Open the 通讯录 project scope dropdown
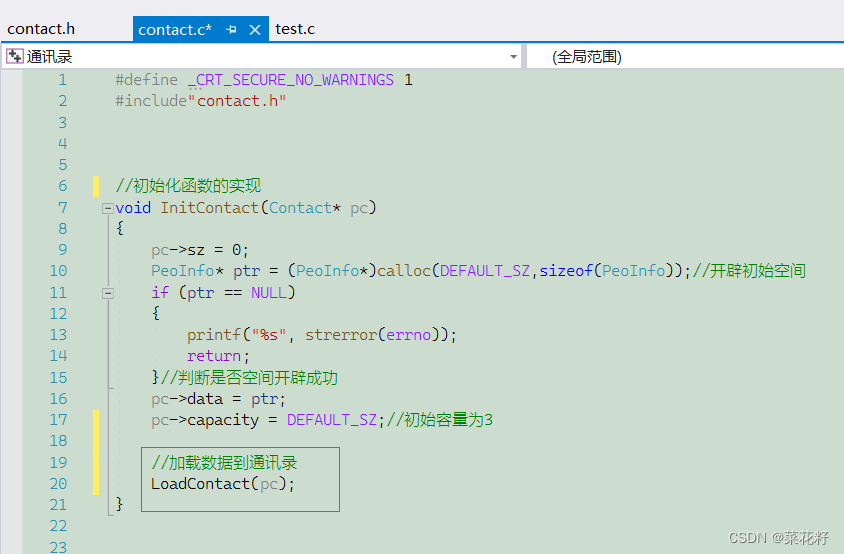The width and height of the screenshot is (844, 554). [514, 57]
